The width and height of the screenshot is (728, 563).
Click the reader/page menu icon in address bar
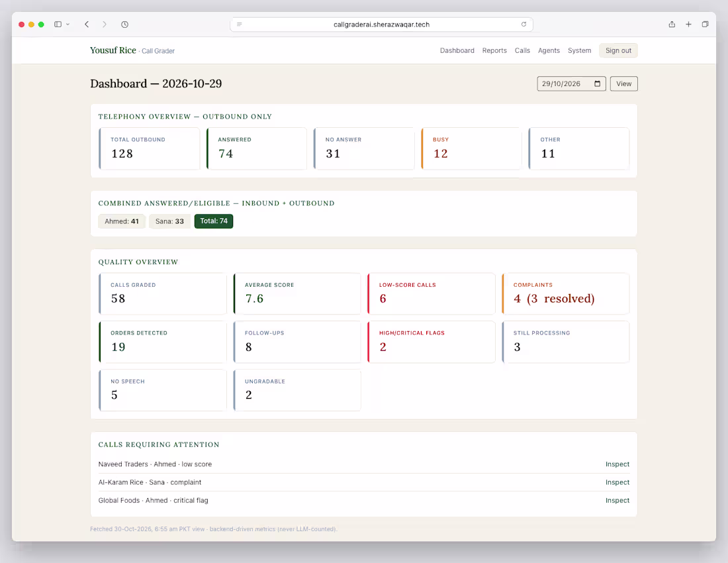(239, 24)
